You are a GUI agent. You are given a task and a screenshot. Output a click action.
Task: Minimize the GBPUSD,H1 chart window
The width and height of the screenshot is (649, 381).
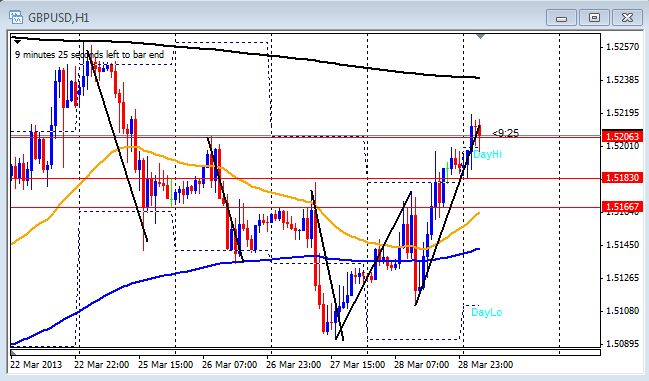point(561,18)
